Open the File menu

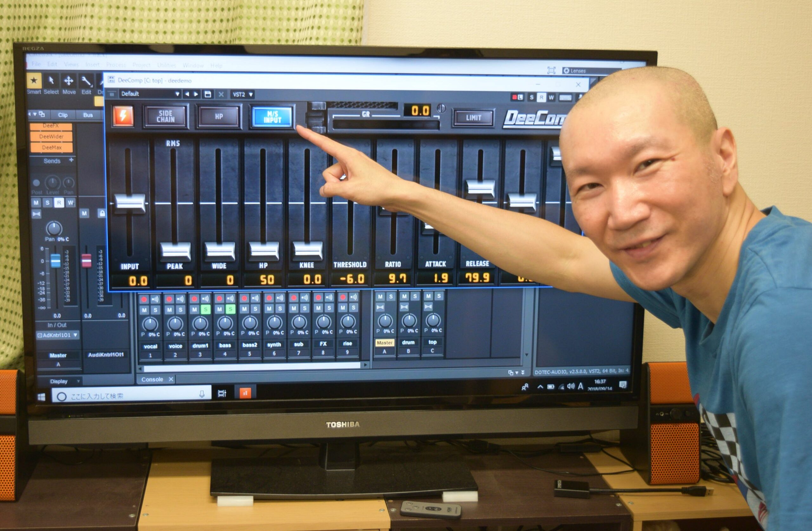click(36, 64)
